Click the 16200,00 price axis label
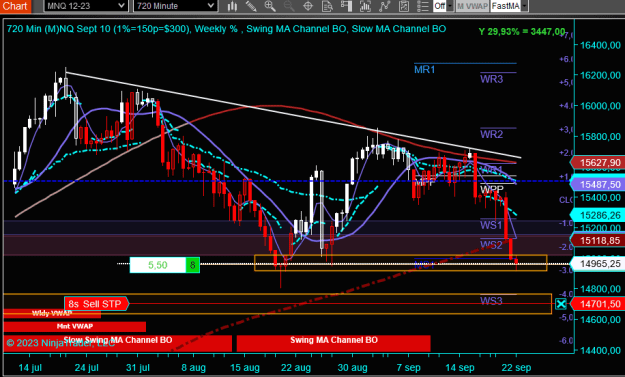The image size is (625, 377). (x=600, y=75)
